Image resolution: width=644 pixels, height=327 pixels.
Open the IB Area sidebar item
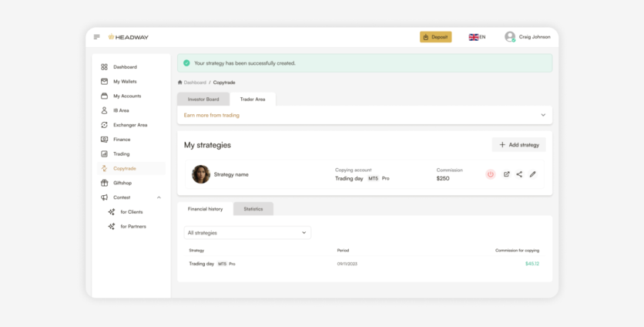click(121, 110)
